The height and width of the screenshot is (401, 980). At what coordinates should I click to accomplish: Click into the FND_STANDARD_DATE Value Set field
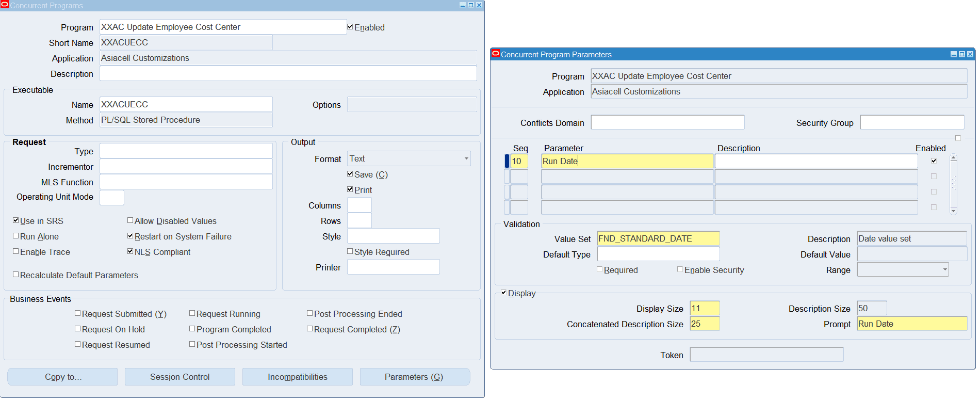coord(658,238)
